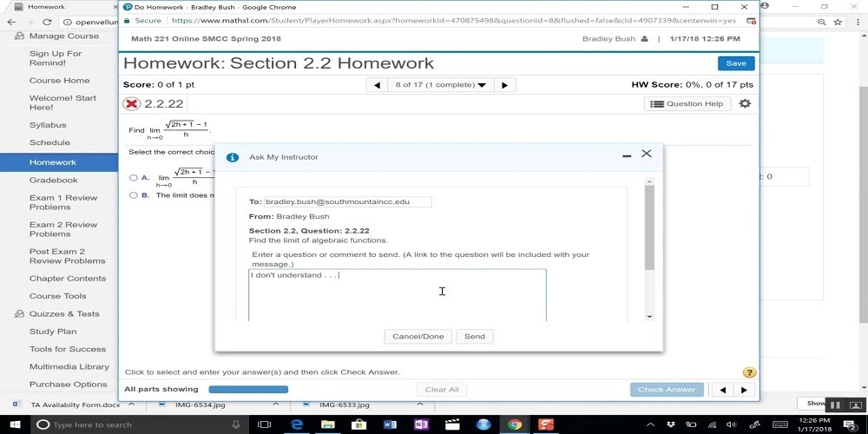The width and height of the screenshot is (868, 434).
Task: Click the Send button
Action: [x=475, y=337]
